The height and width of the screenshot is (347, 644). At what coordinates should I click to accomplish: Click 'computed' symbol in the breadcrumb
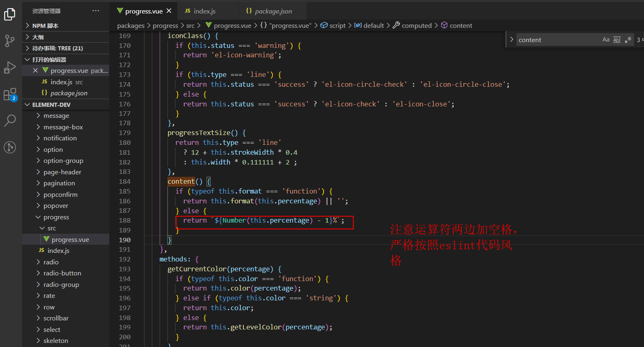(x=412, y=25)
